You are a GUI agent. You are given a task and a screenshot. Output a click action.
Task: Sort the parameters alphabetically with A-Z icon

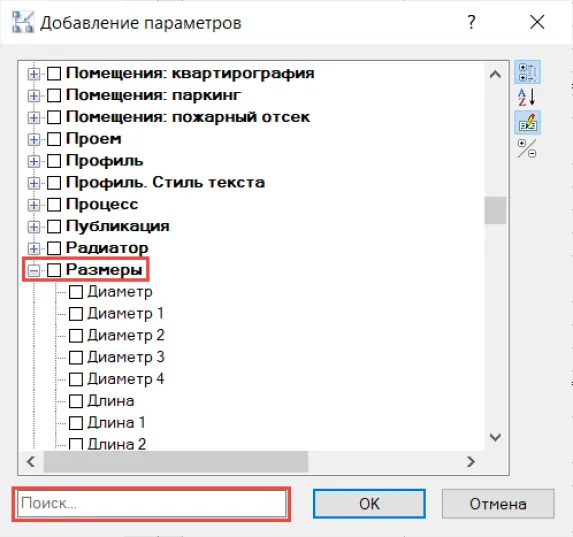[527, 97]
